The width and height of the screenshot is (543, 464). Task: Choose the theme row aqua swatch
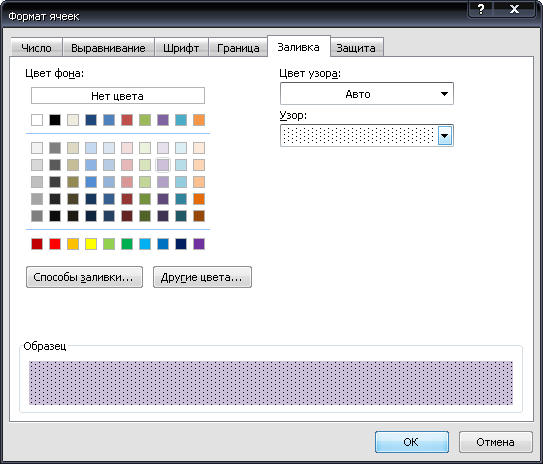[x=181, y=120]
